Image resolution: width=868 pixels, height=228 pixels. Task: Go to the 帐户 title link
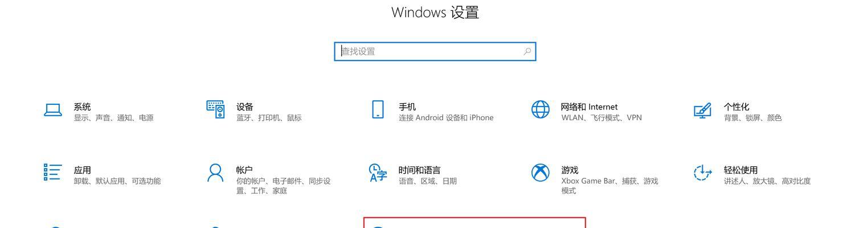244,170
